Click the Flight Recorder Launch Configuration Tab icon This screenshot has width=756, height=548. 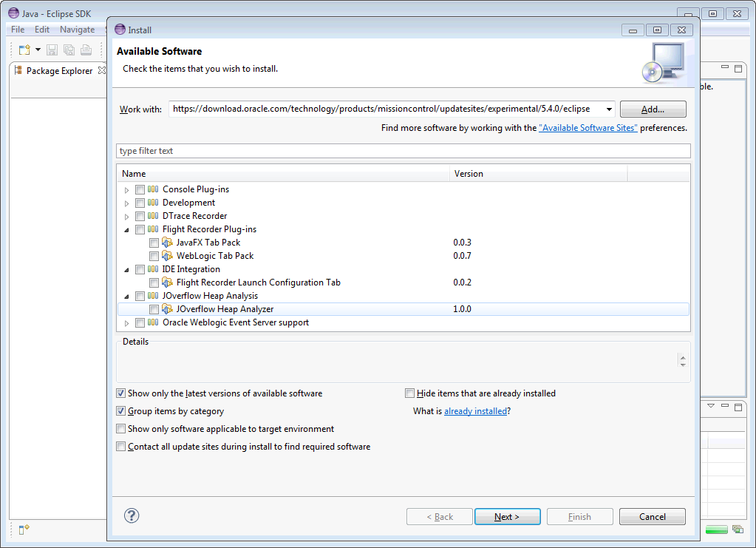pos(167,283)
